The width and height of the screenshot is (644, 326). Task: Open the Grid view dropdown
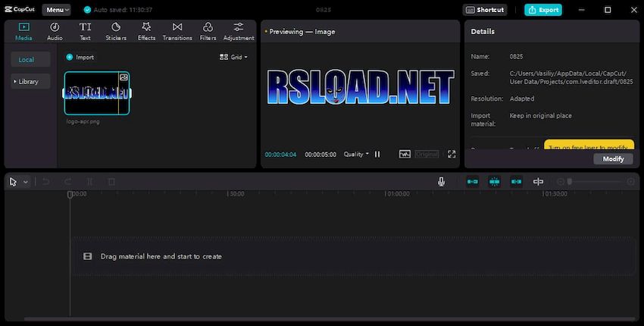click(233, 57)
